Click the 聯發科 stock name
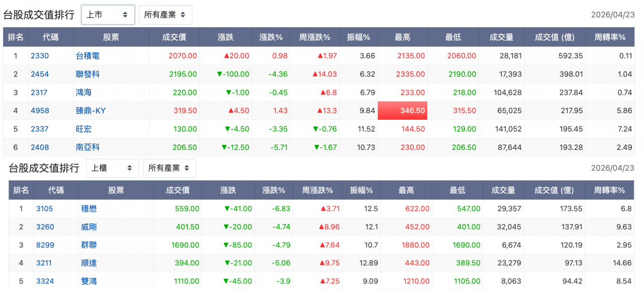Image resolution: width=644 pixels, height=290 pixels. pos(88,74)
